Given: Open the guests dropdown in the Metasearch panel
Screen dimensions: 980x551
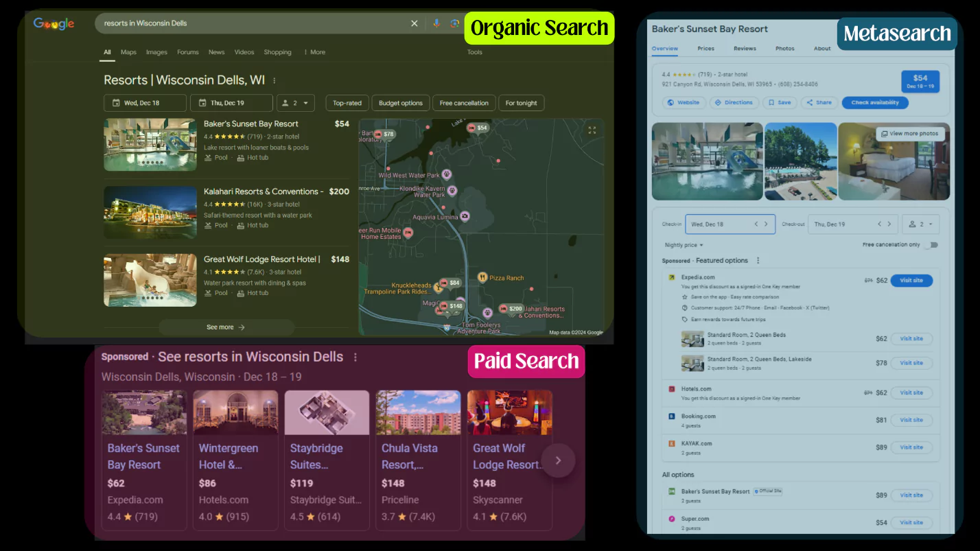Looking at the screenshot, I should (920, 224).
